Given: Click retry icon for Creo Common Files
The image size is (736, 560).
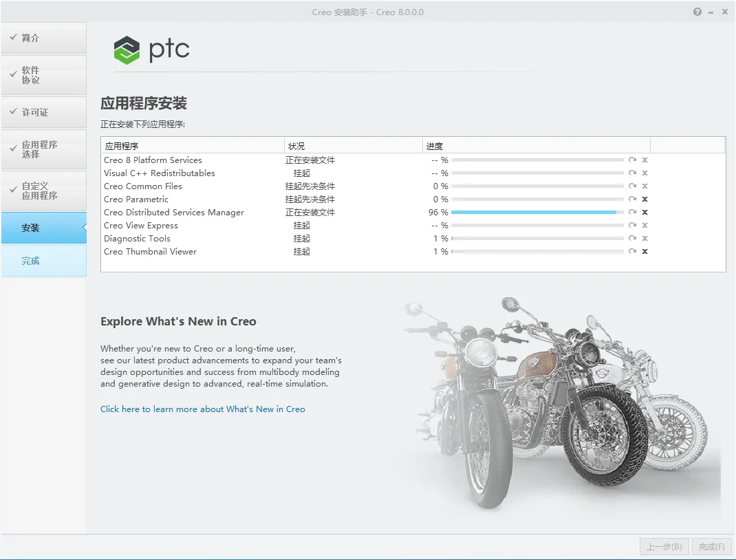Looking at the screenshot, I should coord(632,186).
